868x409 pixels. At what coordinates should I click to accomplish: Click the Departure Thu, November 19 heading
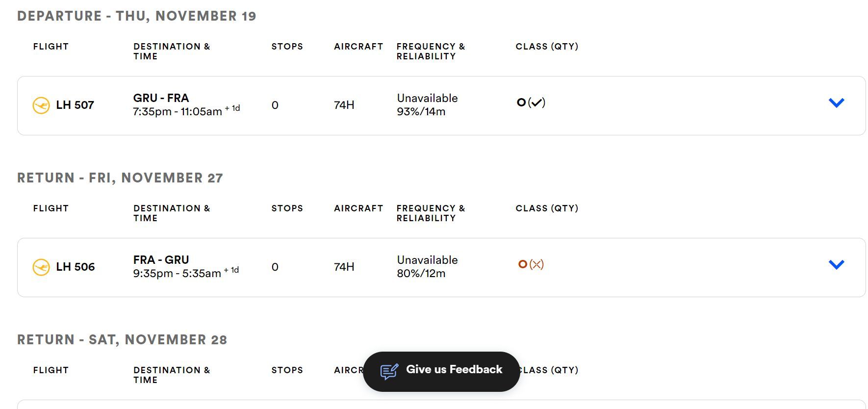pos(137,16)
